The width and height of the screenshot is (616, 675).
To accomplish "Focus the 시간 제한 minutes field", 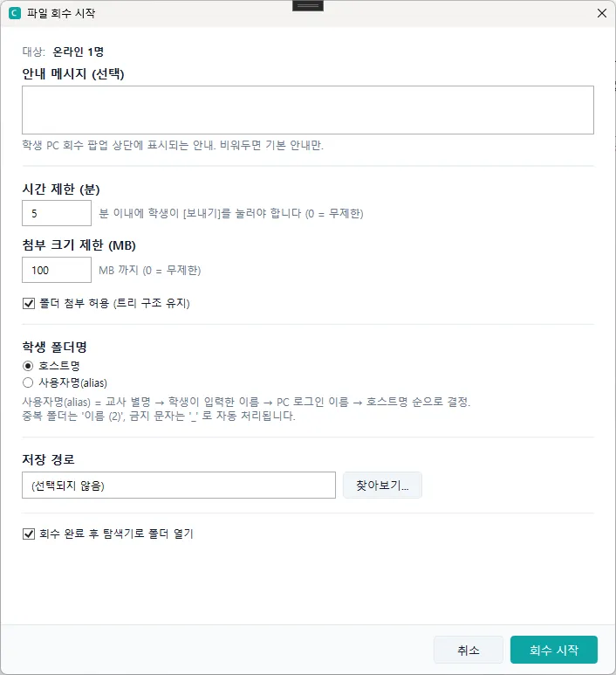I will pyautogui.click(x=57, y=213).
